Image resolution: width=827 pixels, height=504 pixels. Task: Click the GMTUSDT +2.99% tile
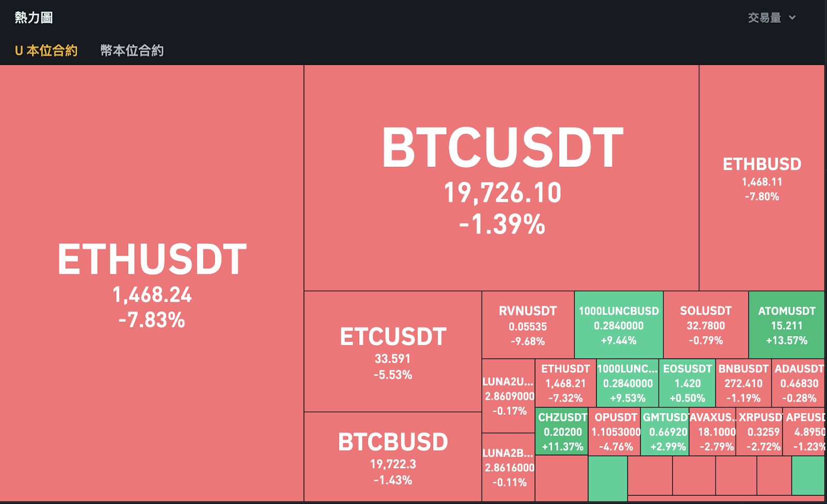(x=666, y=432)
